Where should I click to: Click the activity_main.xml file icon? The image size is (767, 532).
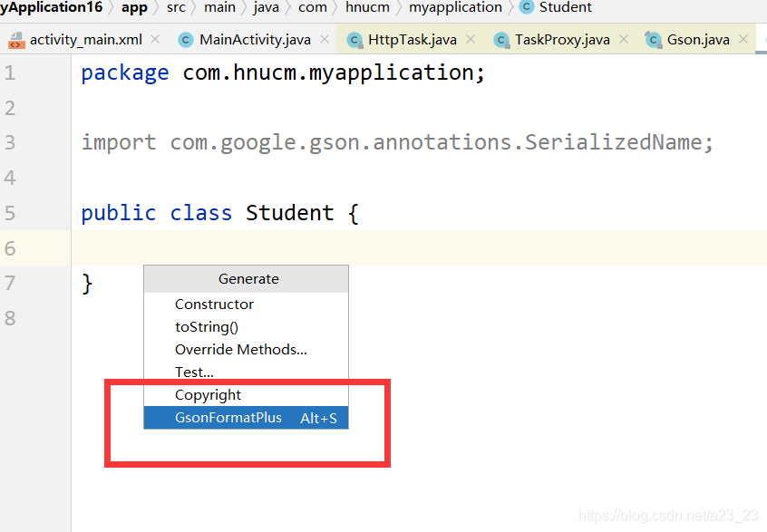[16, 40]
